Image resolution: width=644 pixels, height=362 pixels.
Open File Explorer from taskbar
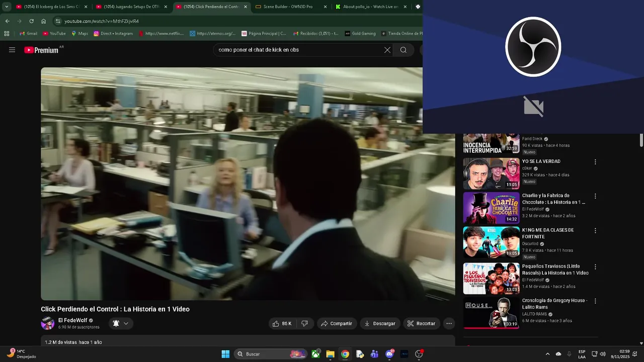pyautogui.click(x=330, y=354)
